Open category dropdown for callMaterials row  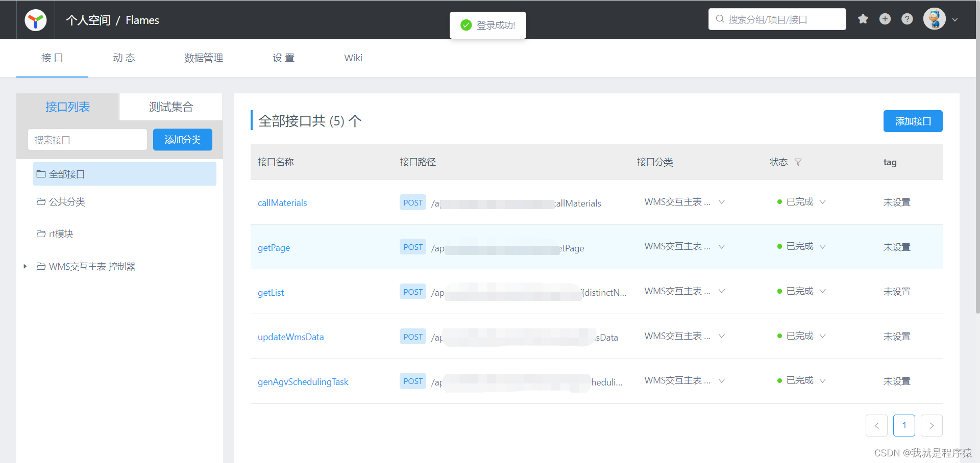(x=722, y=202)
